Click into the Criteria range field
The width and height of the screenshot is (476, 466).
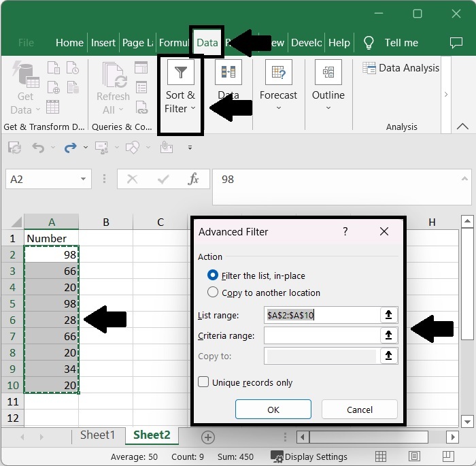pos(322,335)
